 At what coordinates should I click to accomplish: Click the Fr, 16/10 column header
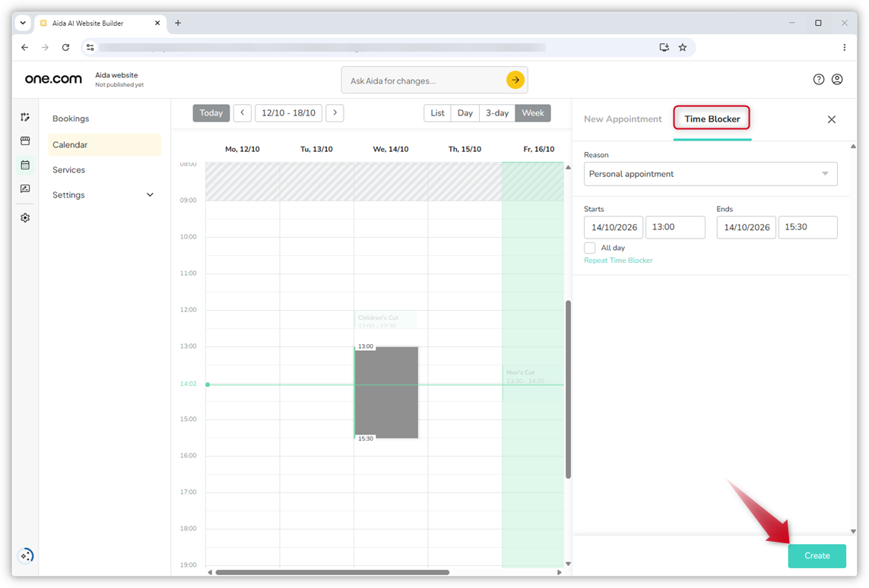click(539, 149)
